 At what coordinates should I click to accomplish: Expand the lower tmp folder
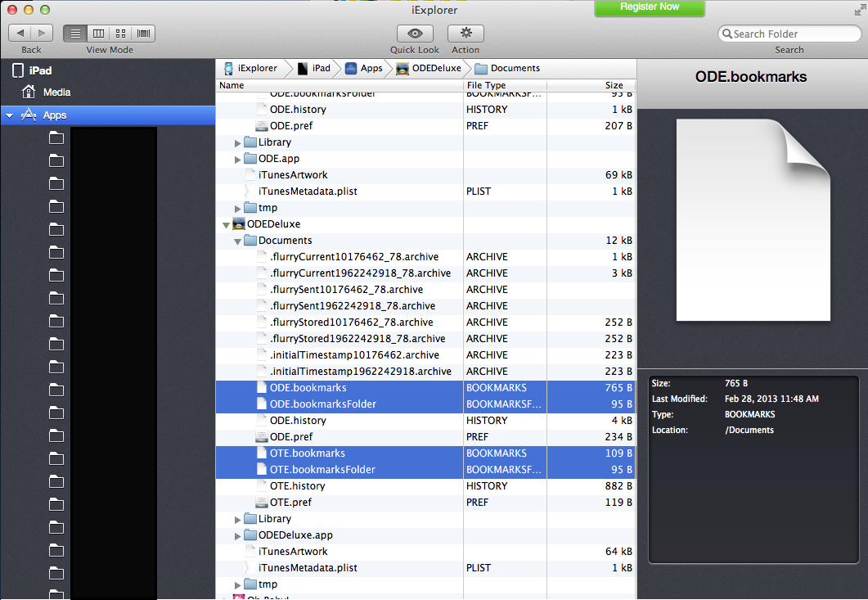click(x=237, y=585)
